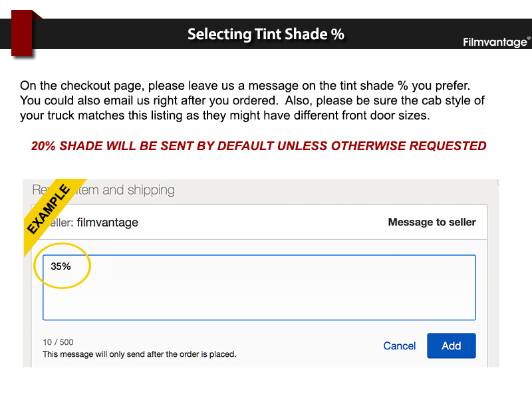Click the "Selecting Tint Shade %" title
Screen dimensions: 532x394
coord(265,34)
